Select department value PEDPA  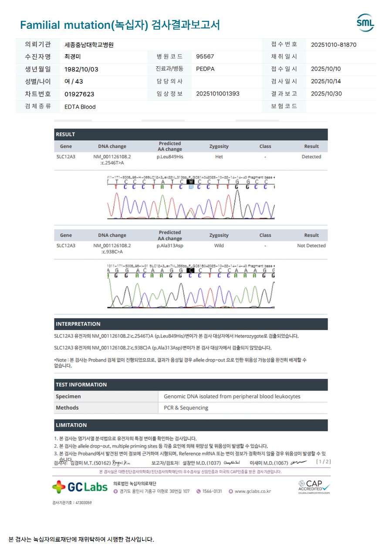(x=205, y=69)
